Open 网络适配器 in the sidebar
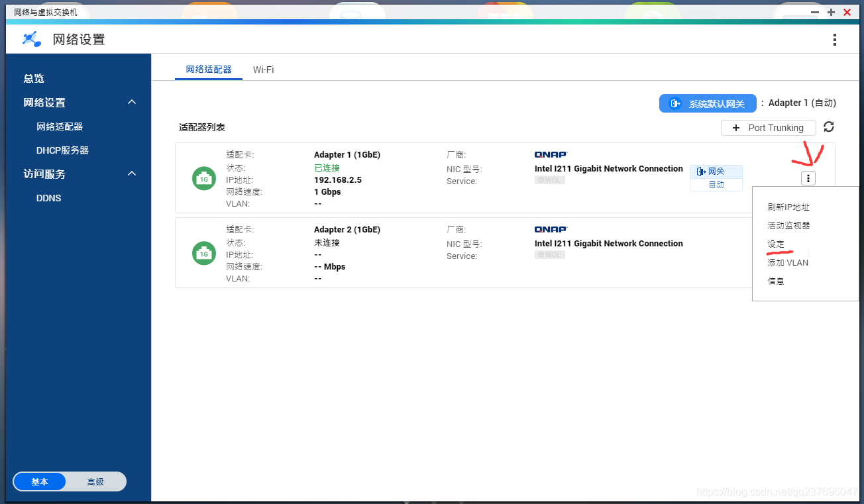 60,126
